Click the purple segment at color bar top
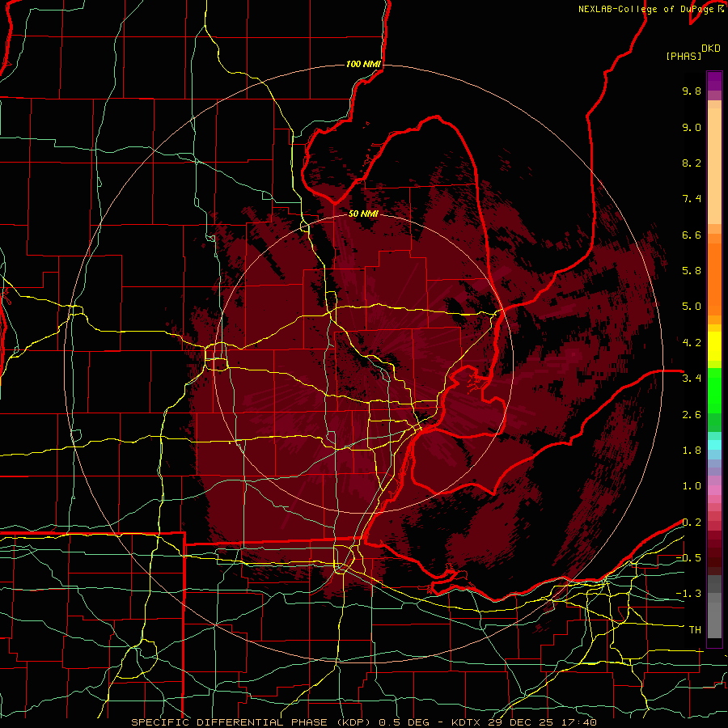728x728 pixels. (x=714, y=81)
